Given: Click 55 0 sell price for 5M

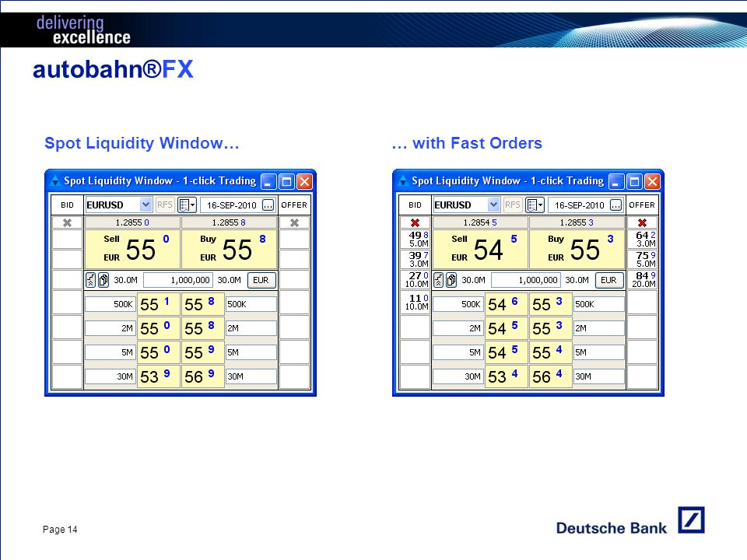Looking at the screenshot, I should 159,352.
